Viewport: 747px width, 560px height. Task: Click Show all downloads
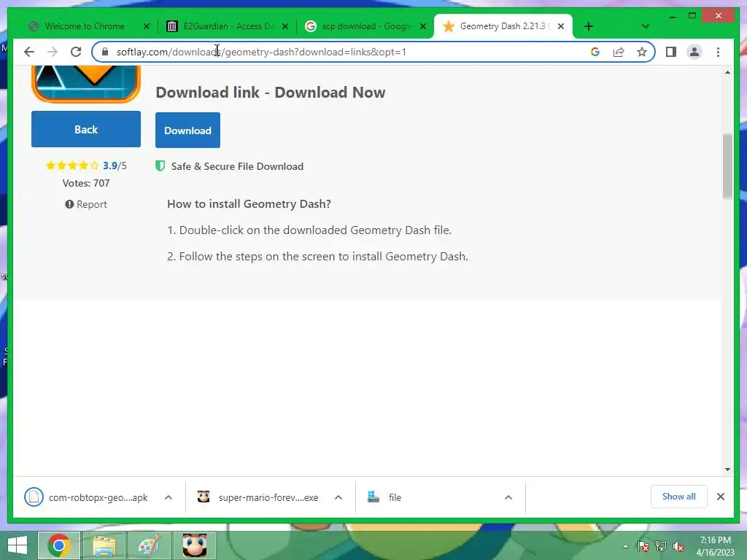679,497
